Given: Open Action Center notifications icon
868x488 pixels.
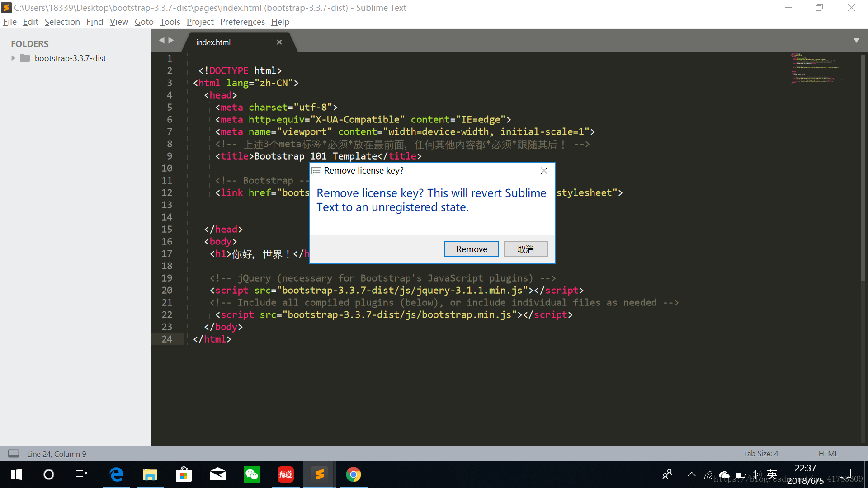Looking at the screenshot, I should (845, 474).
